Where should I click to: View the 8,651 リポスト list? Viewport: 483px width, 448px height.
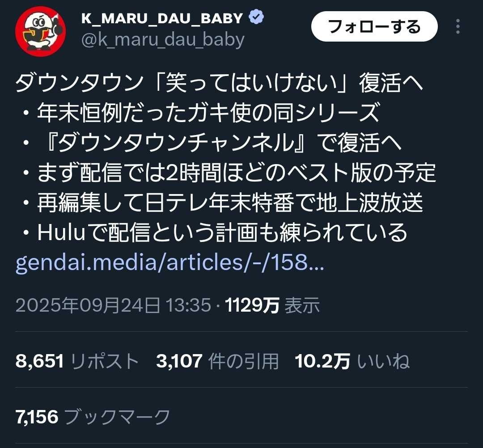coord(77,361)
